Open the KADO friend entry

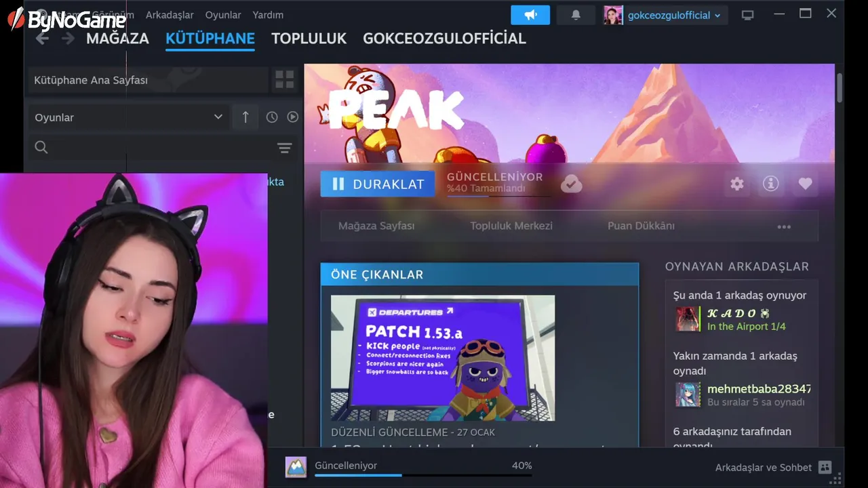click(x=742, y=319)
